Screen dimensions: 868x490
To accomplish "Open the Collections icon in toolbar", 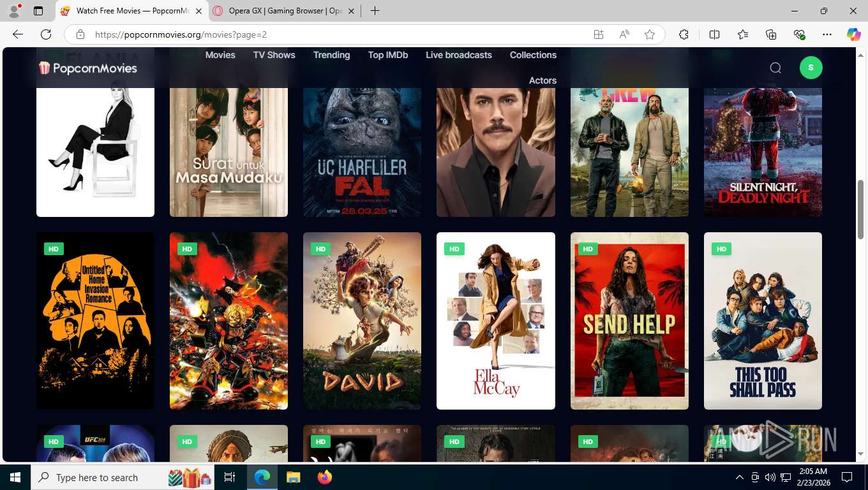I will (x=771, y=34).
